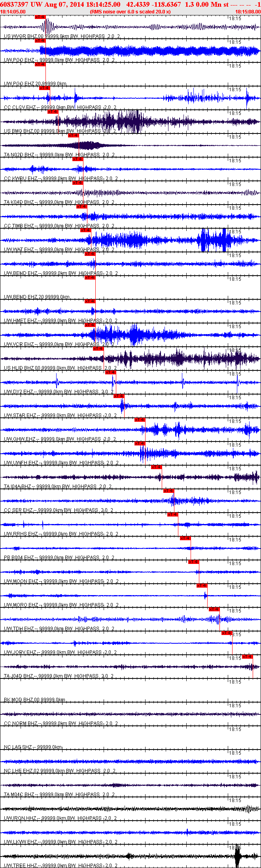Viewport: 261px width, 868px height.
Task: Click the RMS noise scaling note
Action: pyautogui.click(x=130, y=12)
